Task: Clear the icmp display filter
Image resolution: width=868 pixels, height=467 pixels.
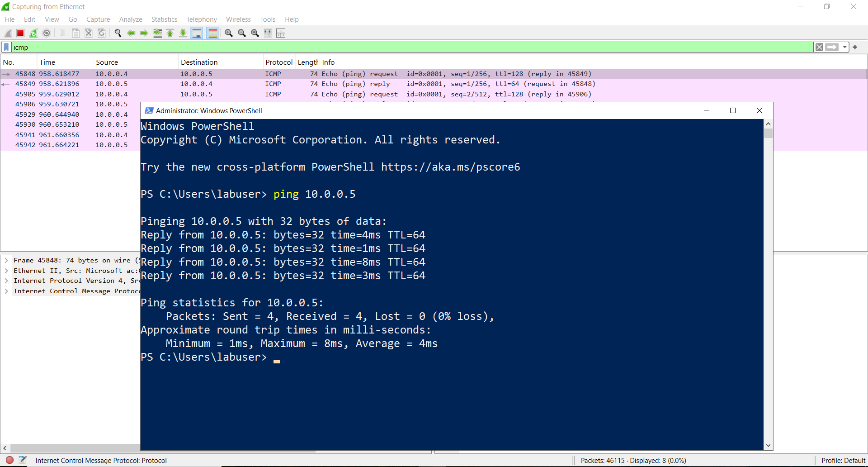Action: click(819, 47)
